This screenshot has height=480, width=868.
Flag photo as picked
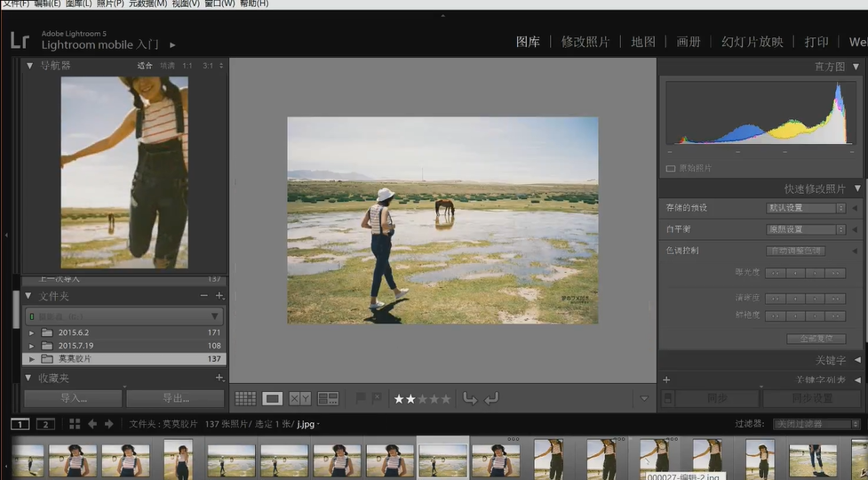361,398
